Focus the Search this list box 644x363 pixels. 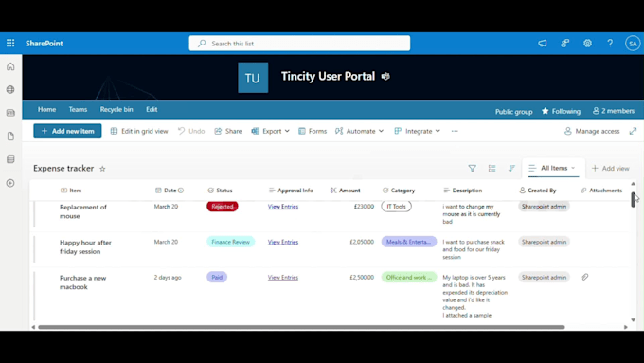(299, 44)
